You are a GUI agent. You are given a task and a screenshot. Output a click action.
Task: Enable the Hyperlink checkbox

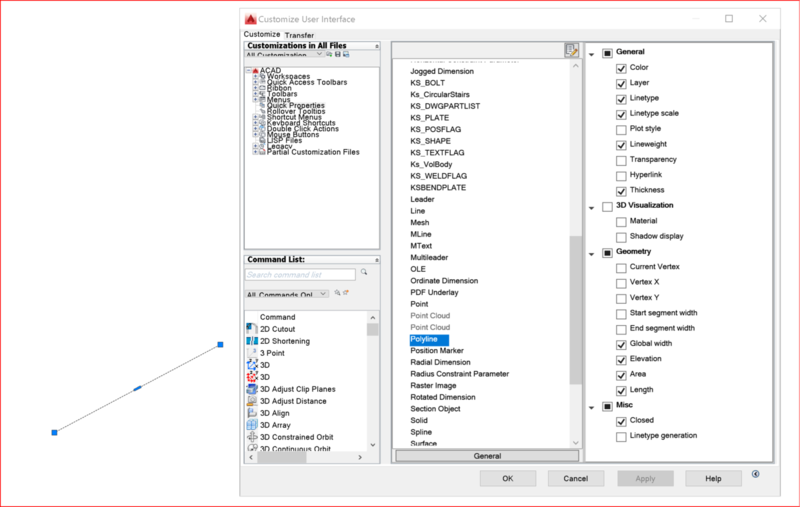(621, 176)
